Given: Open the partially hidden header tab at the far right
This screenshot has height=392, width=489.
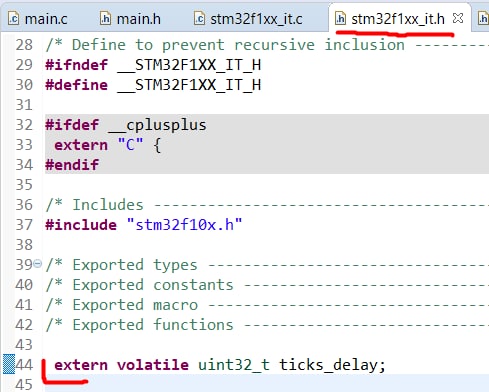Looking at the screenshot, I should click(x=483, y=19).
